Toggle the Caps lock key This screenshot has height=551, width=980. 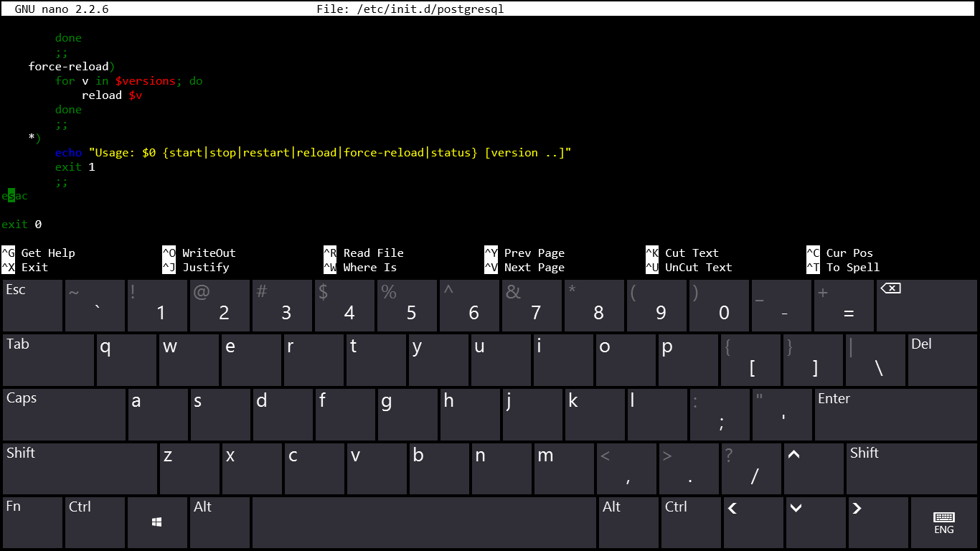click(64, 415)
